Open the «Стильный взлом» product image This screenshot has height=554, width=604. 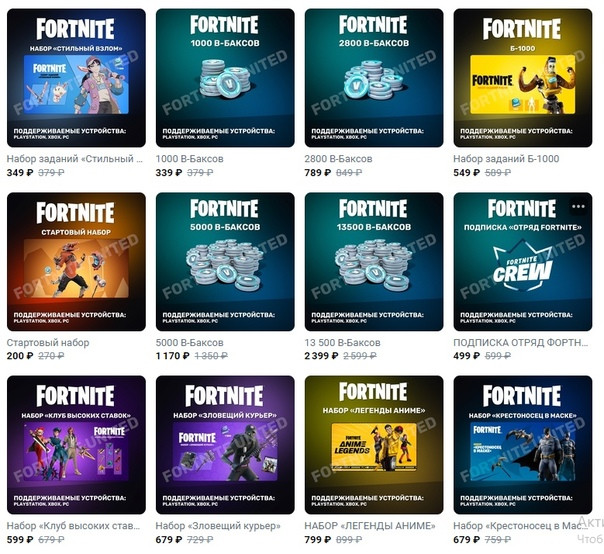pyautogui.click(x=76, y=78)
